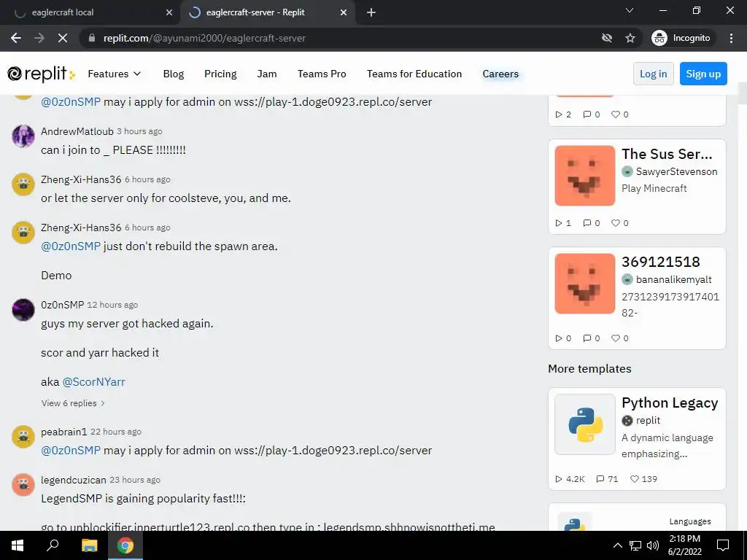
Task: Click the address bar URL
Action: pyautogui.click(x=204, y=38)
